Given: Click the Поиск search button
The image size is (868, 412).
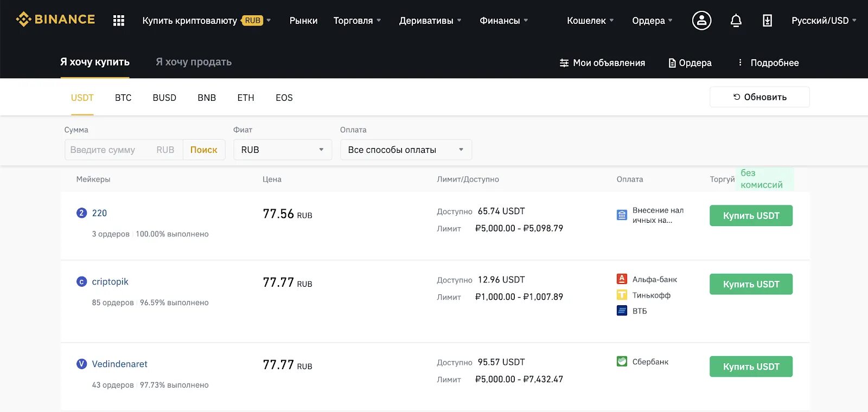Looking at the screenshot, I should pos(204,150).
